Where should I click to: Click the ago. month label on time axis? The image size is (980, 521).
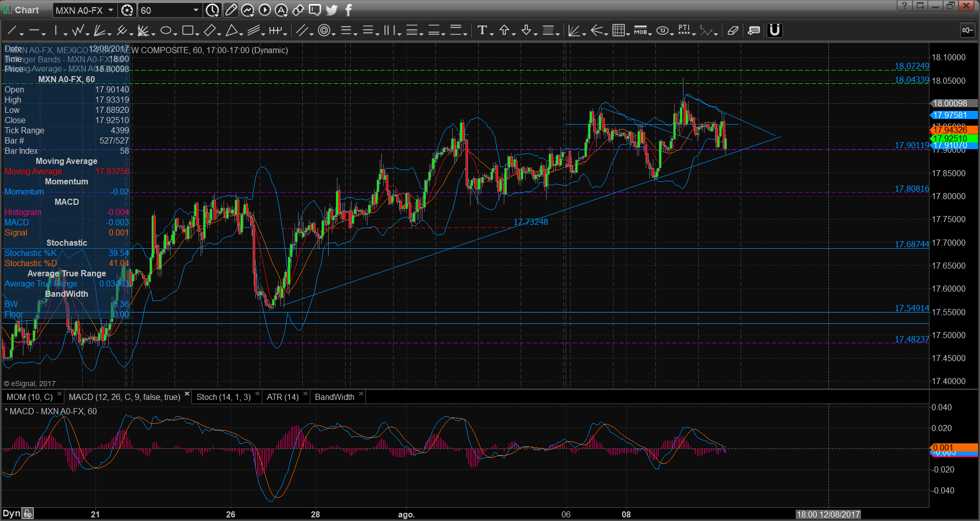406,514
